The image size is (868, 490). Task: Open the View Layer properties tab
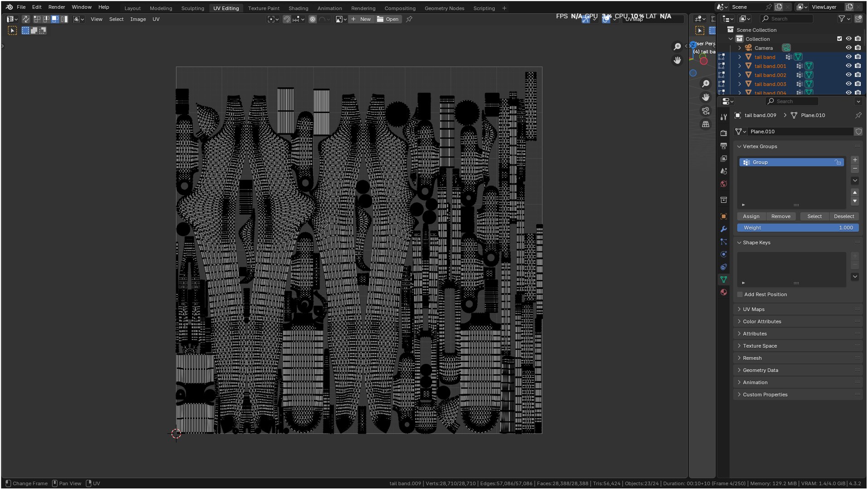click(723, 158)
